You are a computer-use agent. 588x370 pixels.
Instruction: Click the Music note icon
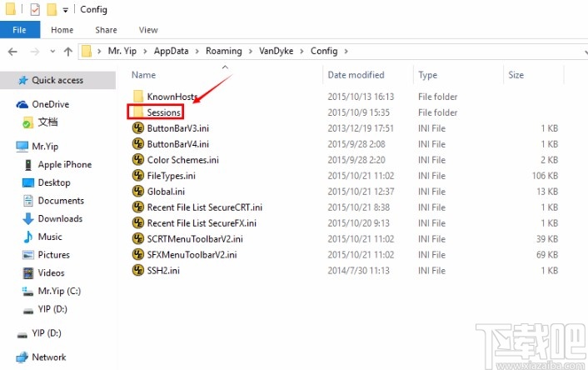(x=28, y=237)
